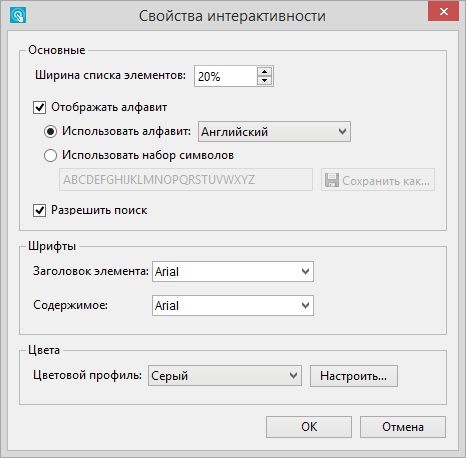Click the floppy disk save icon
The height and width of the screenshot is (458, 466).
tap(332, 180)
